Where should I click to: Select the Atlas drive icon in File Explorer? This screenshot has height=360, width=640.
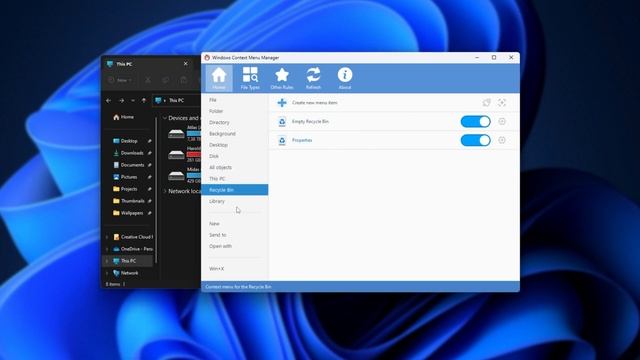tap(176, 133)
